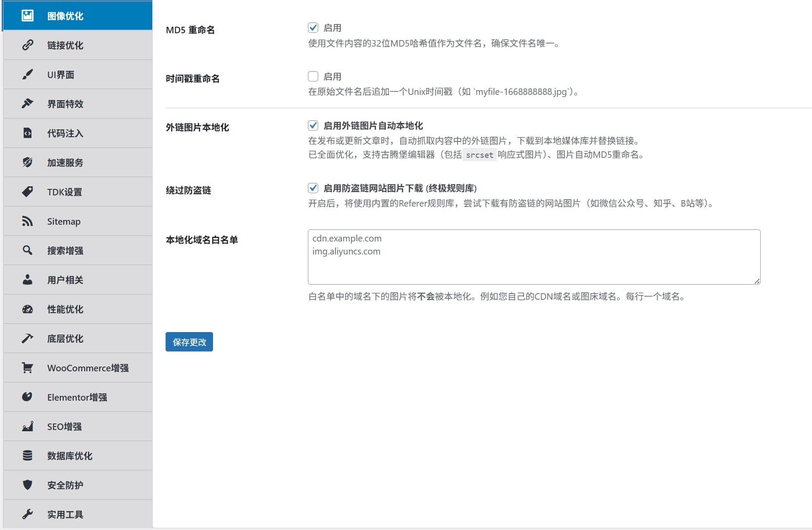Select the database icon for 数据库优化

(28, 455)
